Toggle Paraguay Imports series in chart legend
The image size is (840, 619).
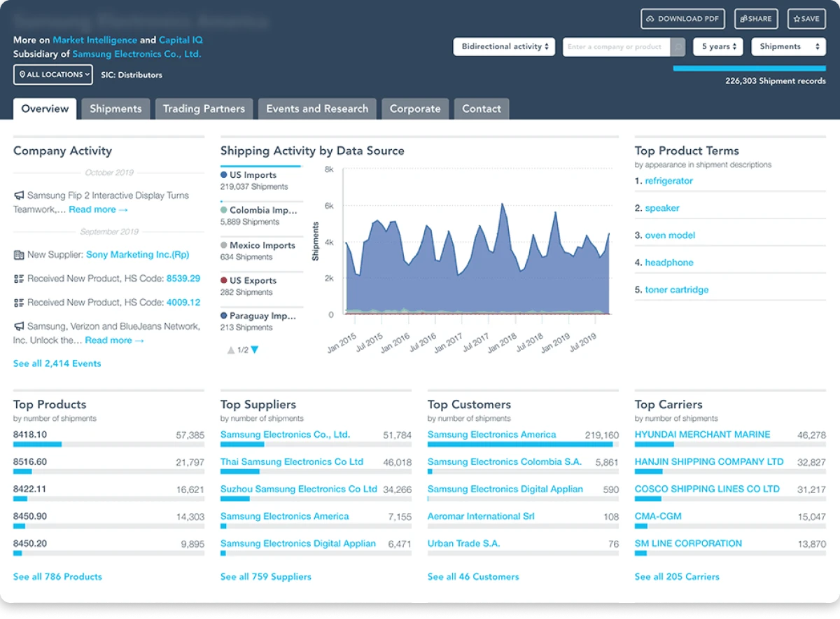(x=259, y=316)
